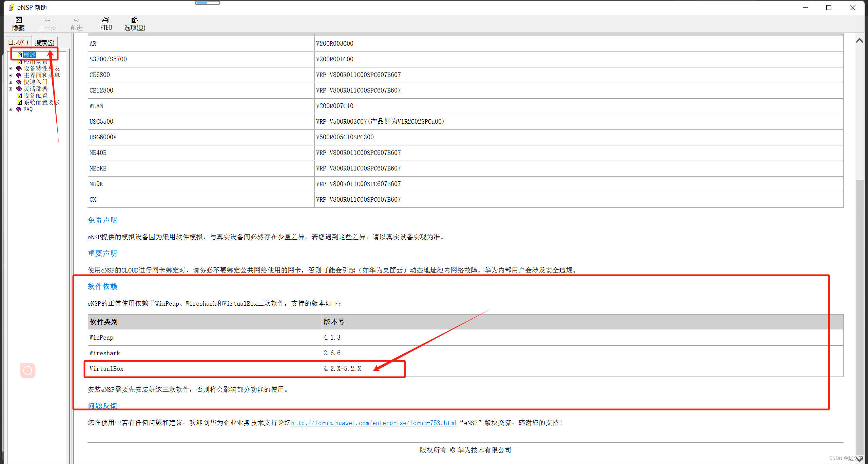Select the 应用场景 topic in the tree
This screenshot has width=868, height=464.
[x=36, y=62]
